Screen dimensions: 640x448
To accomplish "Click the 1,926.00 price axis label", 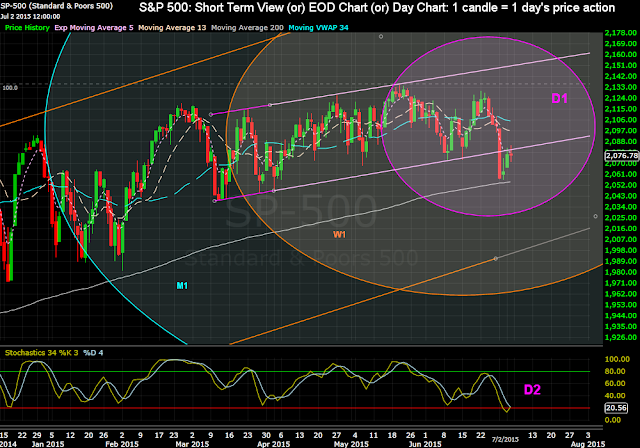I will tap(621, 337).
